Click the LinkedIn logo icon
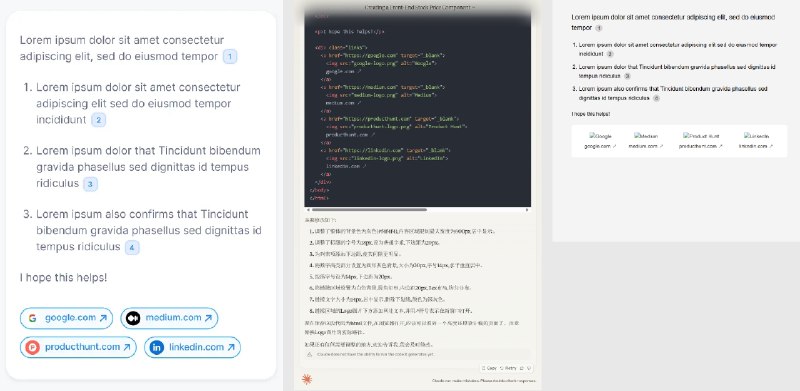Image resolution: width=800 pixels, height=391 pixels. click(x=157, y=348)
